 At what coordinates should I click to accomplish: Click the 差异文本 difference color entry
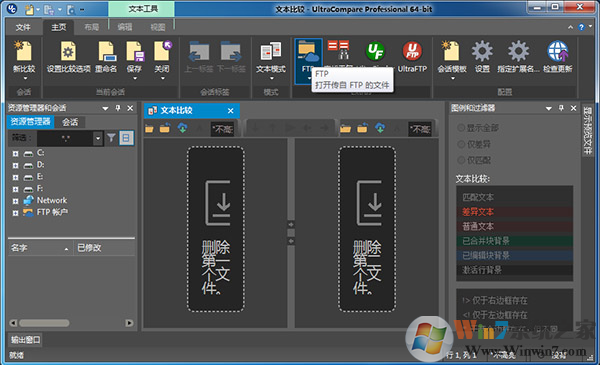tap(514, 212)
